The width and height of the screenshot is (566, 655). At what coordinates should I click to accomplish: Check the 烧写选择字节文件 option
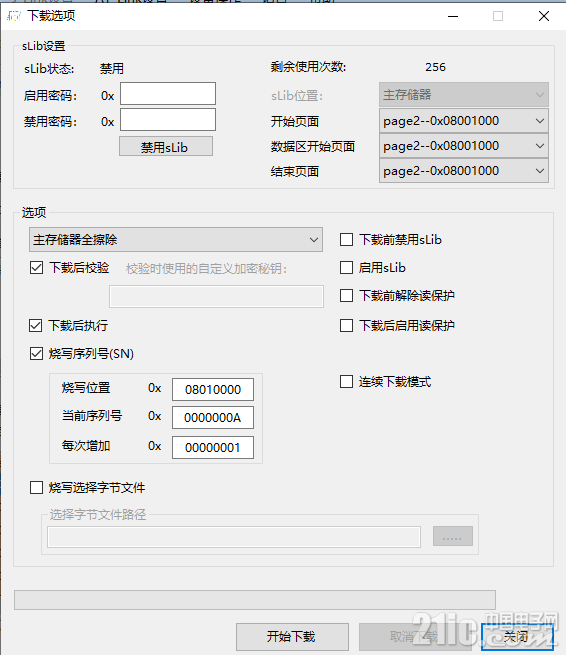pos(36,487)
